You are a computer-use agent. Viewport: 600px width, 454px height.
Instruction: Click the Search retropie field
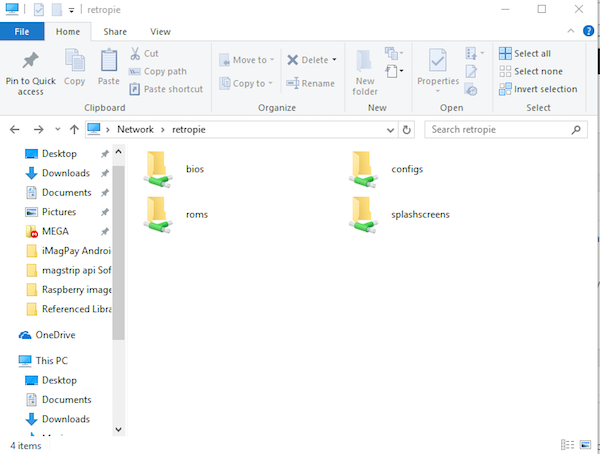click(x=506, y=130)
